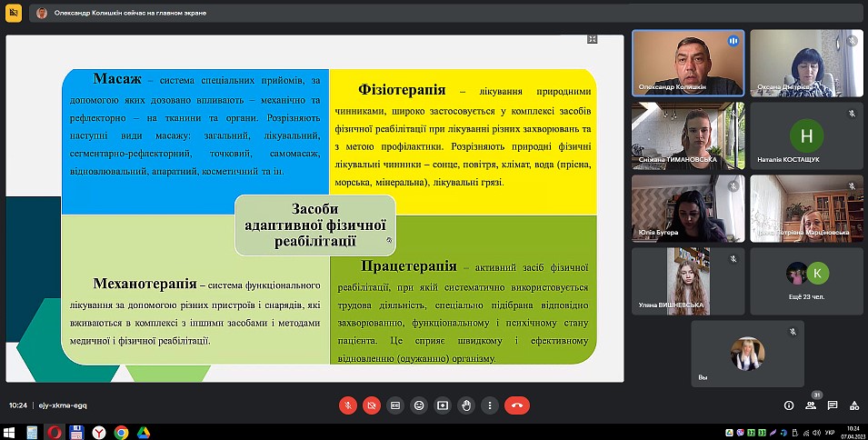
Task: Unmute the microphone in the call toolbar
Action: tap(347, 405)
